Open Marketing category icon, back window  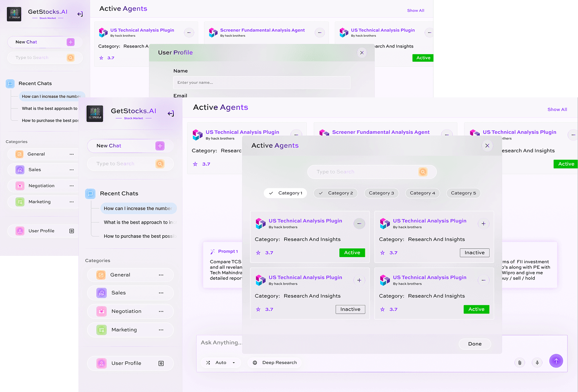pos(20,202)
